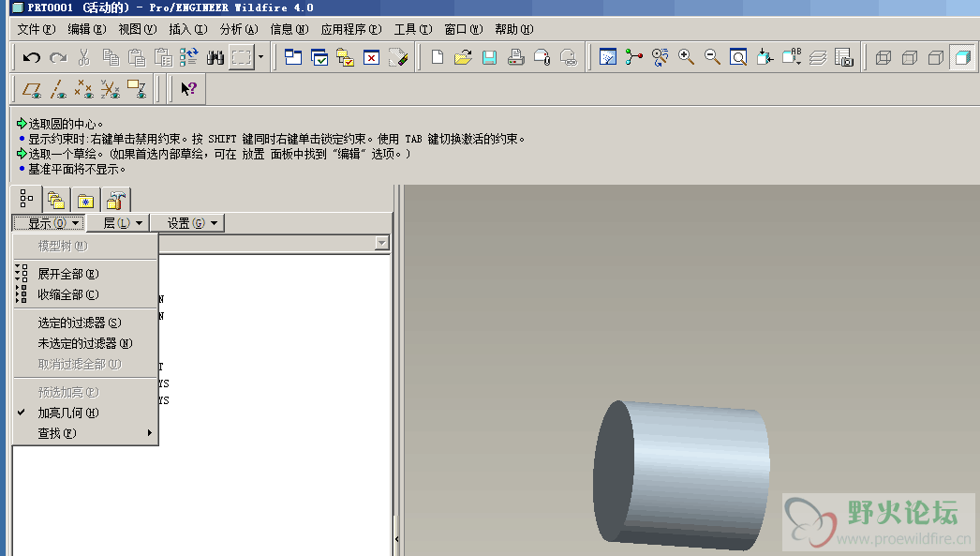
Task: Click the window icon with red X
Action: click(371, 58)
